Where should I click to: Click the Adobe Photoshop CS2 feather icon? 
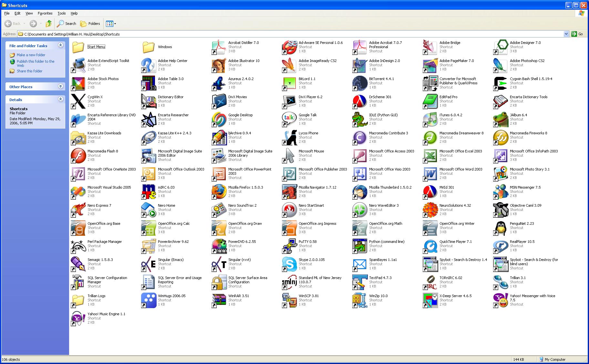coord(501,65)
